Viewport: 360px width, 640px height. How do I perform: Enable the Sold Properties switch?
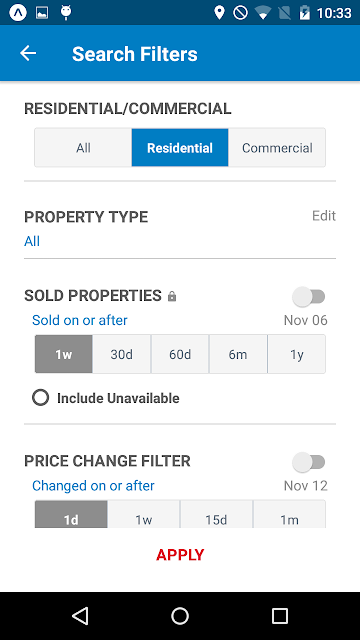[x=309, y=297]
